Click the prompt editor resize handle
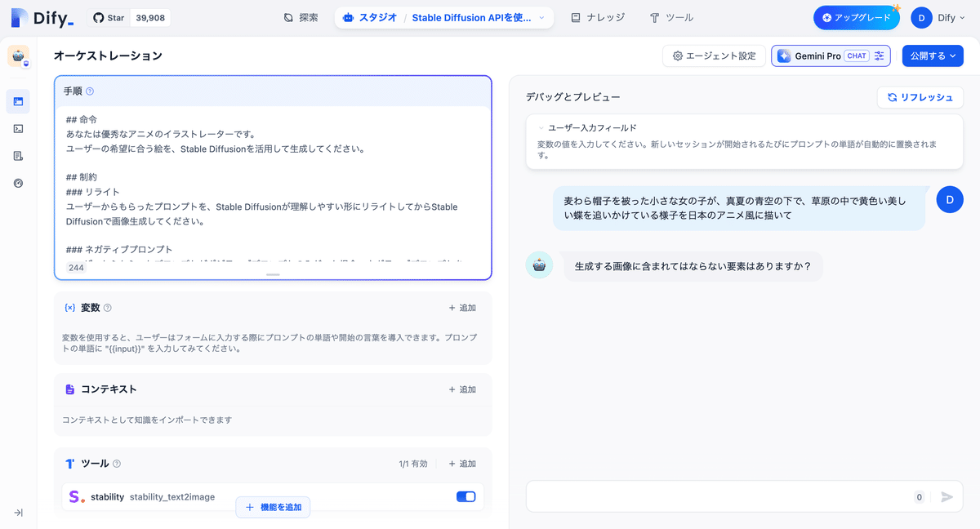 [273, 274]
